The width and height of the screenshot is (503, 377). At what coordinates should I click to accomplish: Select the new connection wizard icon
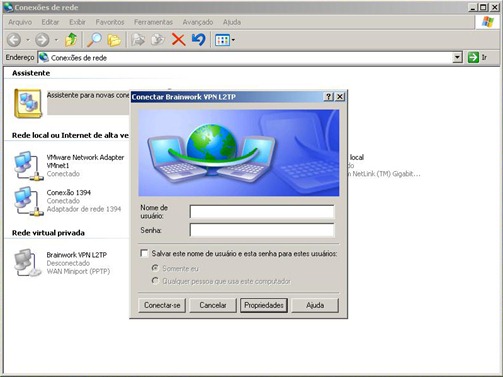28,103
